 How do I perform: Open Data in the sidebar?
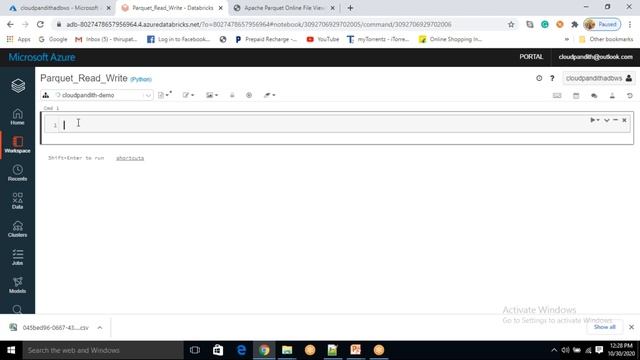(x=18, y=201)
